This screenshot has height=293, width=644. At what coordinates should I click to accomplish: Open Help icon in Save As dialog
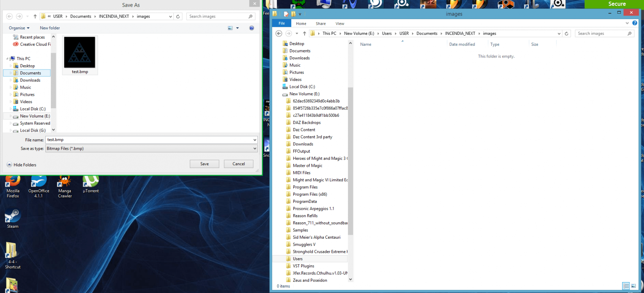coord(252,28)
